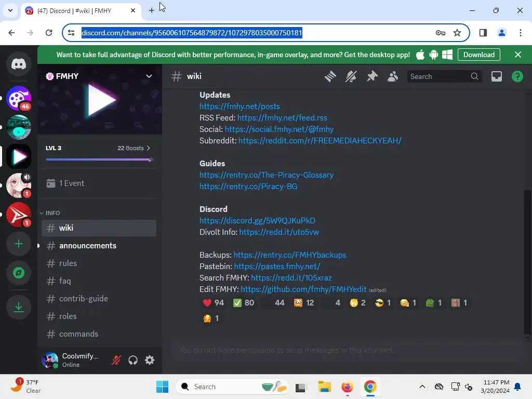532x399 pixels.
Task: Open the film reel server with 45 notifications
Action: tap(19, 98)
